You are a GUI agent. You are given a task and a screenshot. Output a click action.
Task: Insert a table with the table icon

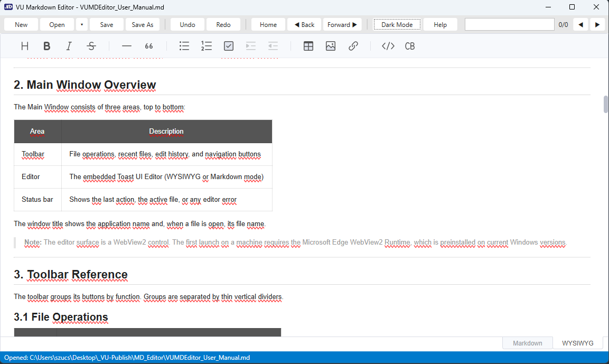pyautogui.click(x=308, y=46)
